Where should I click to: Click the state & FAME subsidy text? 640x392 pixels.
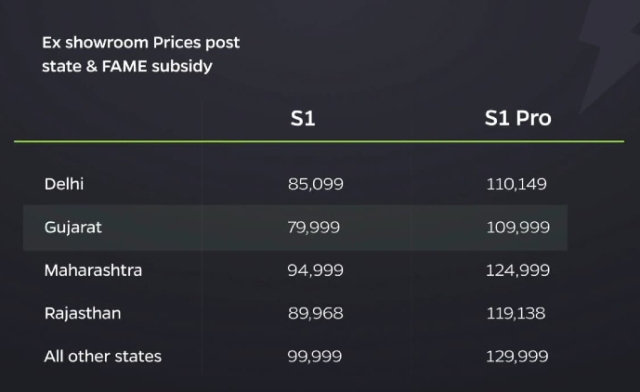pyautogui.click(x=127, y=66)
